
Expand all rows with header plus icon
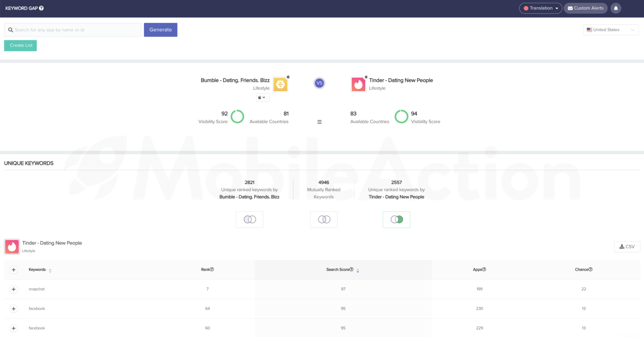pyautogui.click(x=14, y=270)
